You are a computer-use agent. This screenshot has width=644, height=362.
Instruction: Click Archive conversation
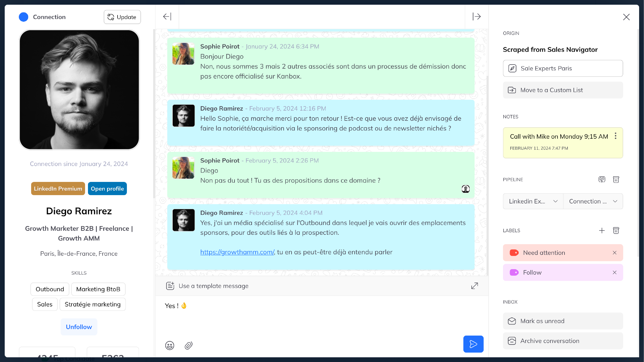point(563,341)
